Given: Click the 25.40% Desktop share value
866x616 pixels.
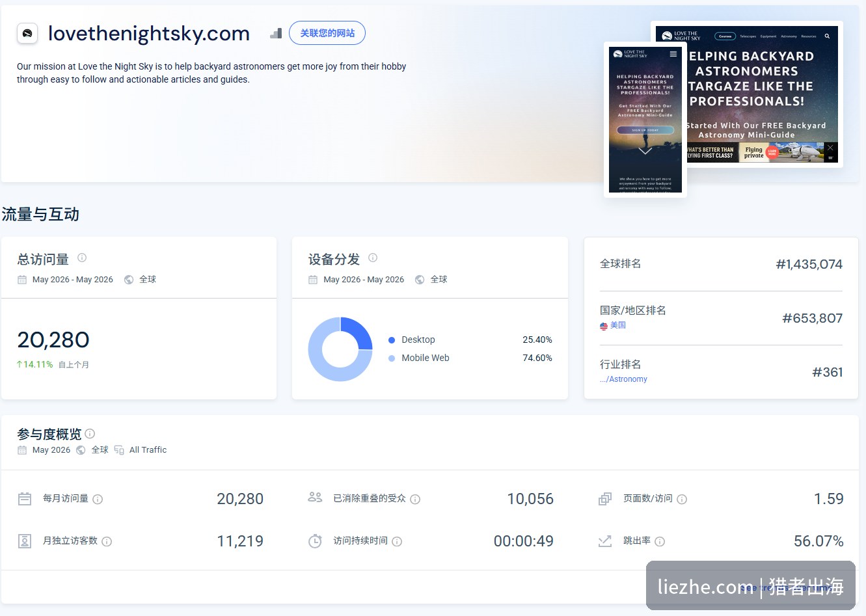Looking at the screenshot, I should [537, 340].
